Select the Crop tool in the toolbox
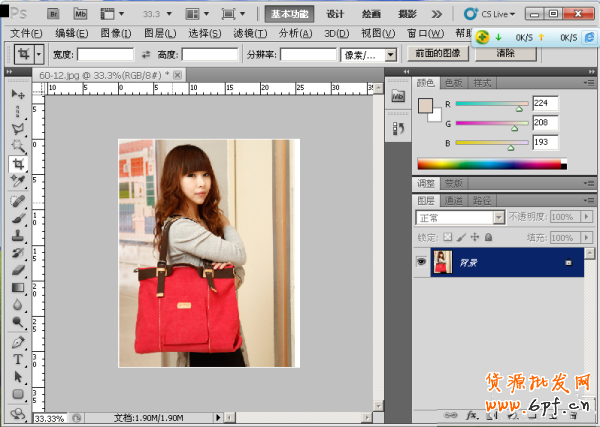The width and height of the screenshot is (600, 427). click(x=18, y=164)
